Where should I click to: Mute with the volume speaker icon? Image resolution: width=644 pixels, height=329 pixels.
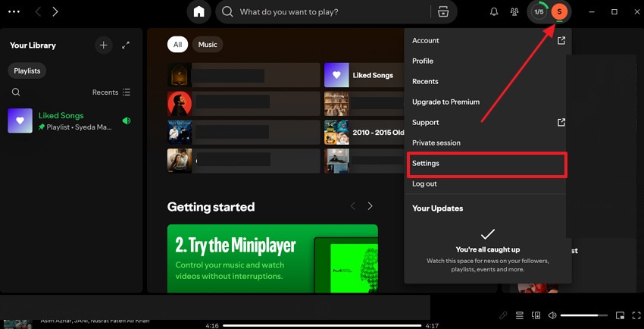point(552,315)
